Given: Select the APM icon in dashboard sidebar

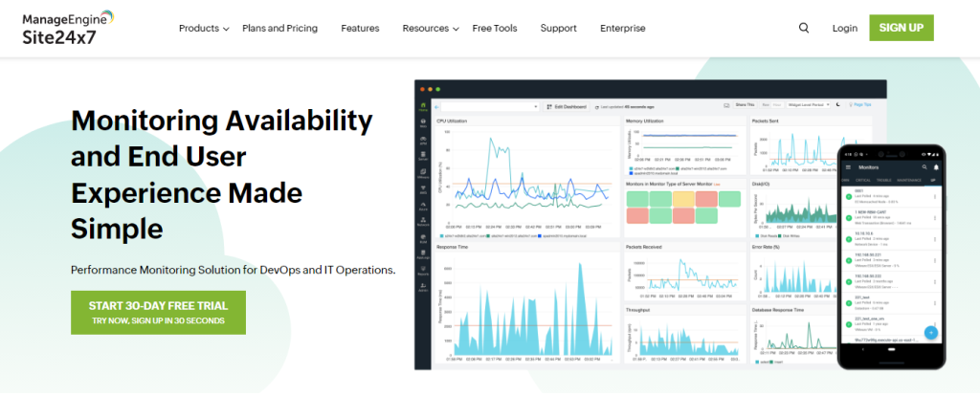Looking at the screenshot, I should point(423,141).
